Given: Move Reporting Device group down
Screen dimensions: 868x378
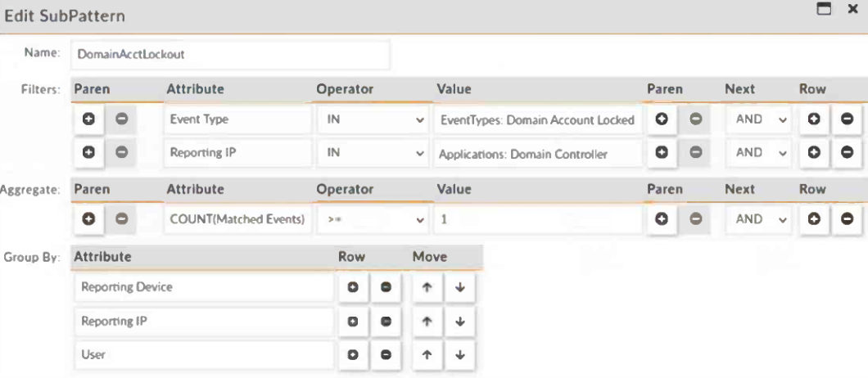Looking at the screenshot, I should point(460,287).
